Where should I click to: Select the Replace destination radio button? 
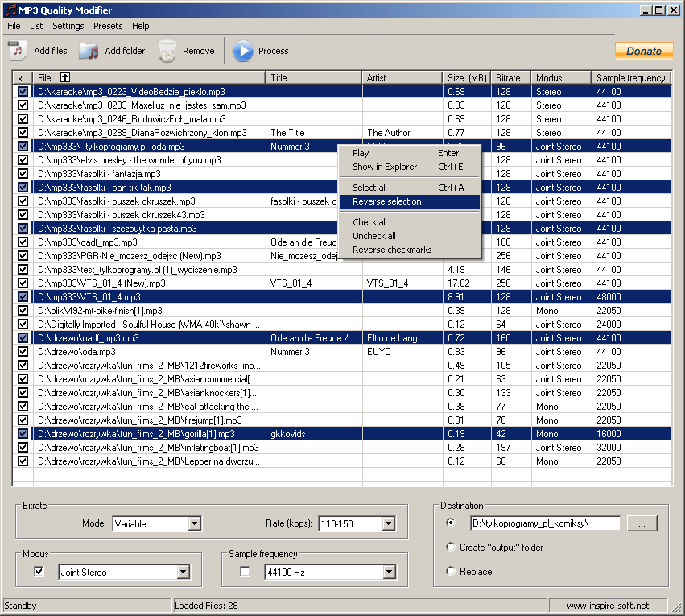pos(451,571)
